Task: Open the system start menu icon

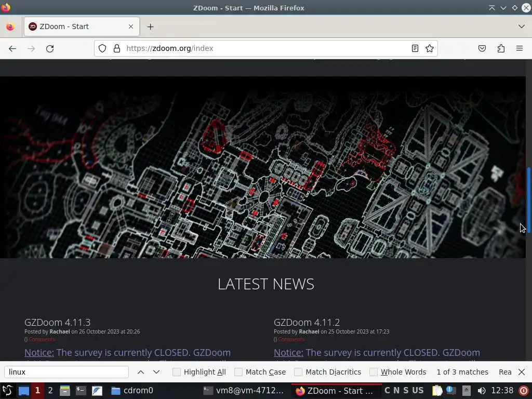Action: pos(8,391)
